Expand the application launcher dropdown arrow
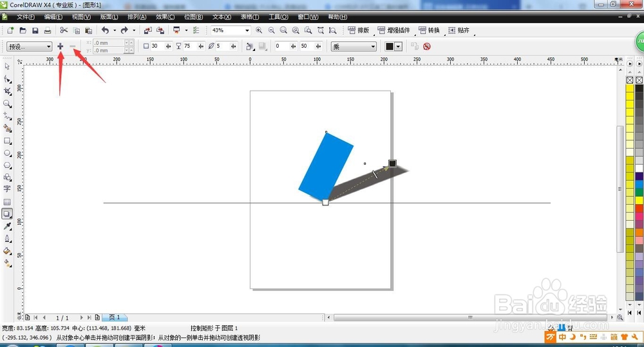 (186, 30)
